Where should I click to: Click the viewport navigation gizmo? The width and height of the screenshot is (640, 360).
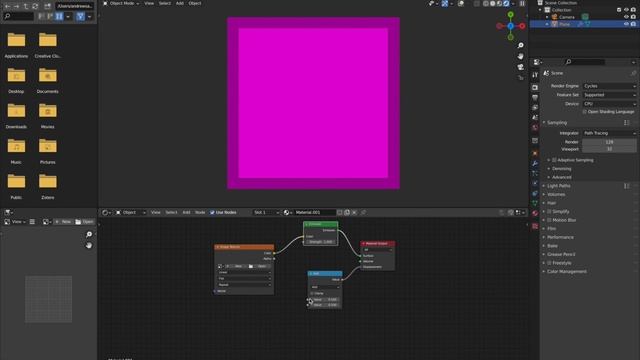pos(511,26)
